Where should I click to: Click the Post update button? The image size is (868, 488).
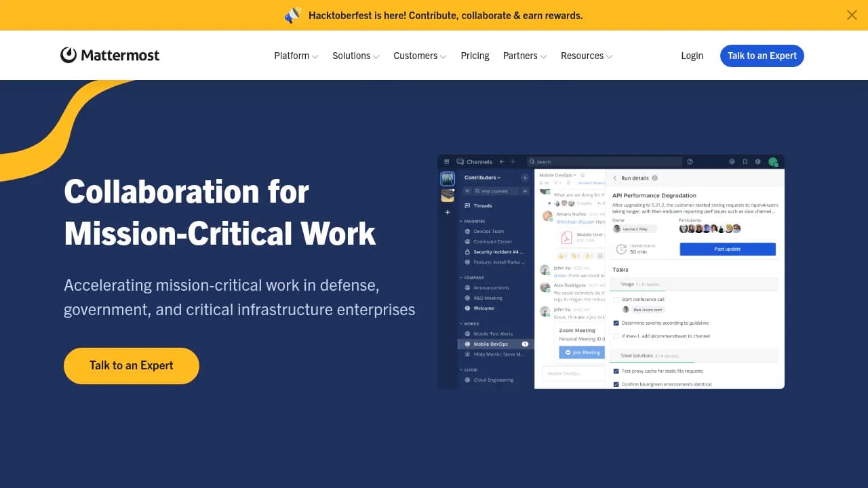coord(728,249)
